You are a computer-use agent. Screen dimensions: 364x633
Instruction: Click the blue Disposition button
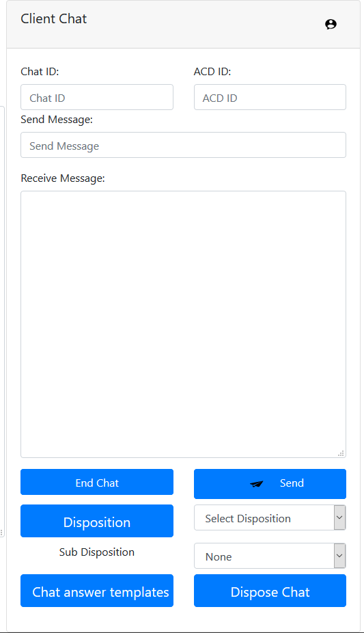coord(97,521)
